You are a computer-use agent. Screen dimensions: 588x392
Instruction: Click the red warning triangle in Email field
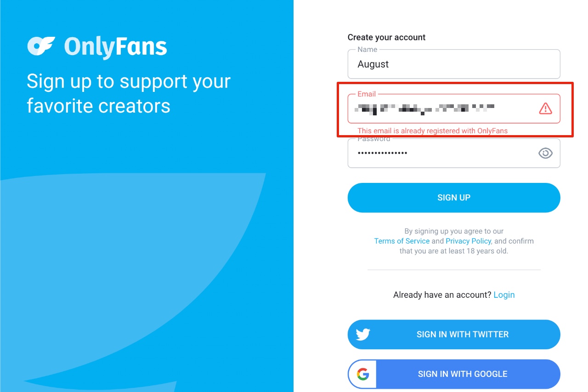point(545,108)
